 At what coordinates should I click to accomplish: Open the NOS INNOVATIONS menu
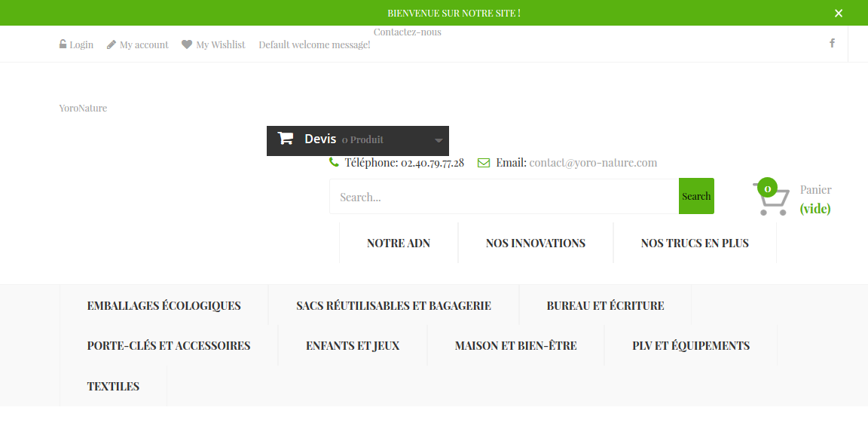(x=535, y=243)
